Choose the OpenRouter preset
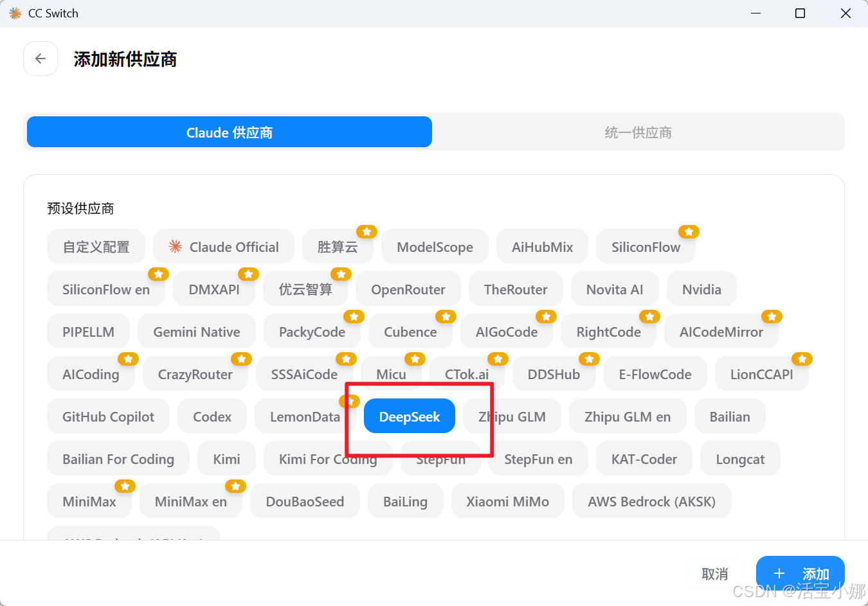 tap(408, 289)
